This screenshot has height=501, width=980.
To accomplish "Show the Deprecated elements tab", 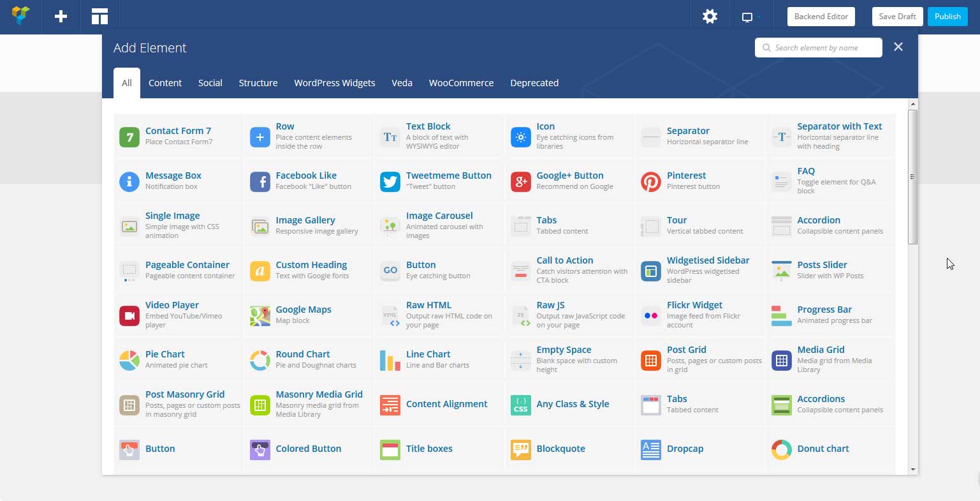I will pos(534,83).
